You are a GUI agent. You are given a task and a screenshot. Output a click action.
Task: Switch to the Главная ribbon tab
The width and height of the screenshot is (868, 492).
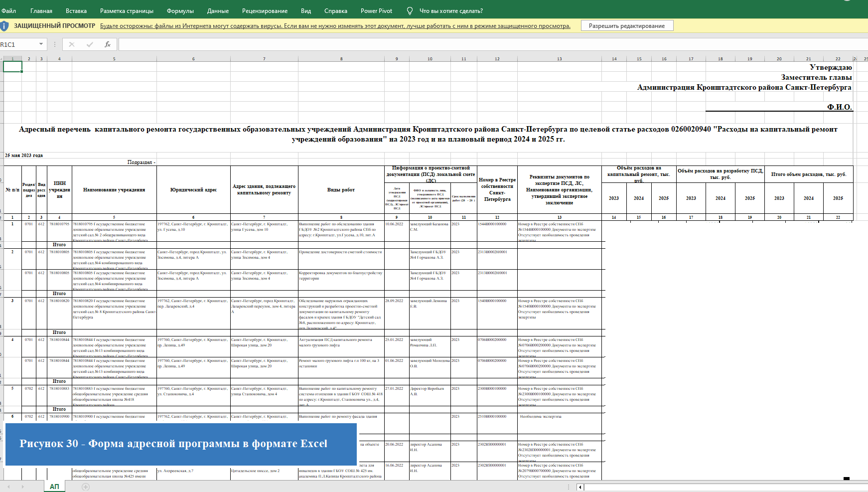click(41, 11)
